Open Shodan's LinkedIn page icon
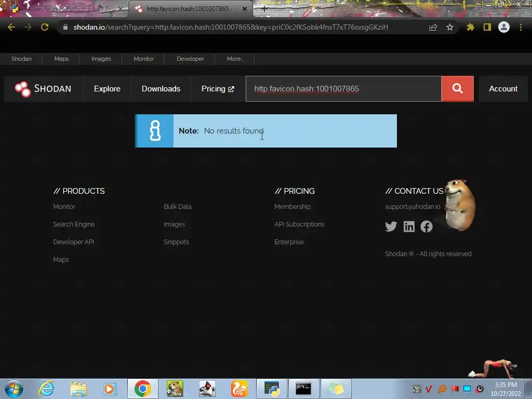 [x=409, y=227]
